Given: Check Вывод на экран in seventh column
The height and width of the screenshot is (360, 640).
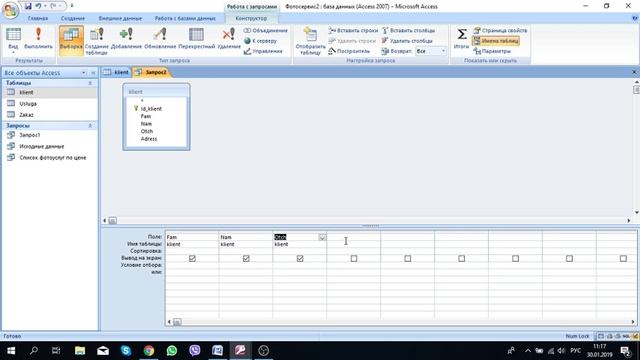Looking at the screenshot, I should coord(516,258).
